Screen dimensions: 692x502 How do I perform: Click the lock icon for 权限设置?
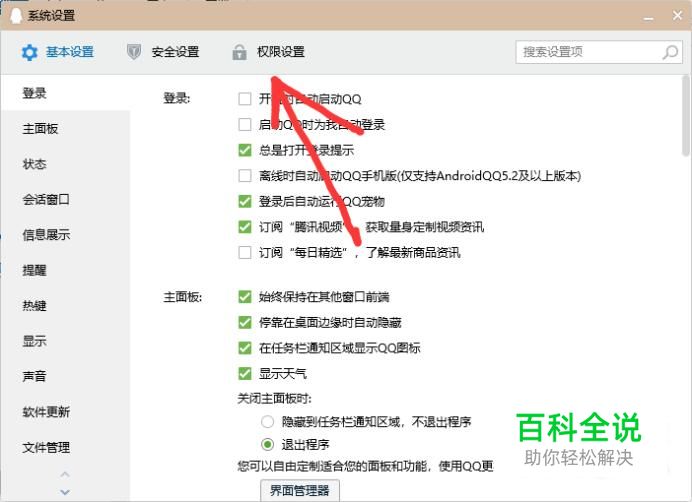point(239,52)
